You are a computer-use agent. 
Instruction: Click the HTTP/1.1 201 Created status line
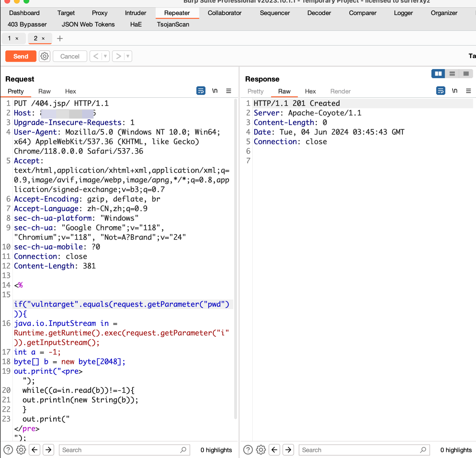297,103
